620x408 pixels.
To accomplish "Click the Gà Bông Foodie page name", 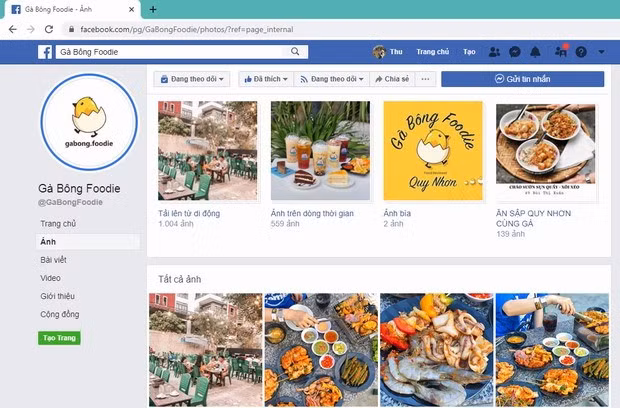I will [79, 189].
